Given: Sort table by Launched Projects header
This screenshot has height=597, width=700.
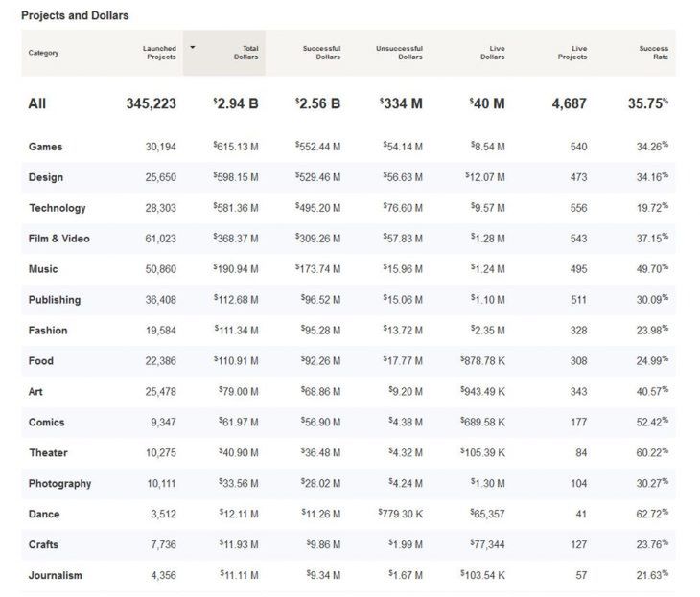Looking at the screenshot, I should coord(159,53).
